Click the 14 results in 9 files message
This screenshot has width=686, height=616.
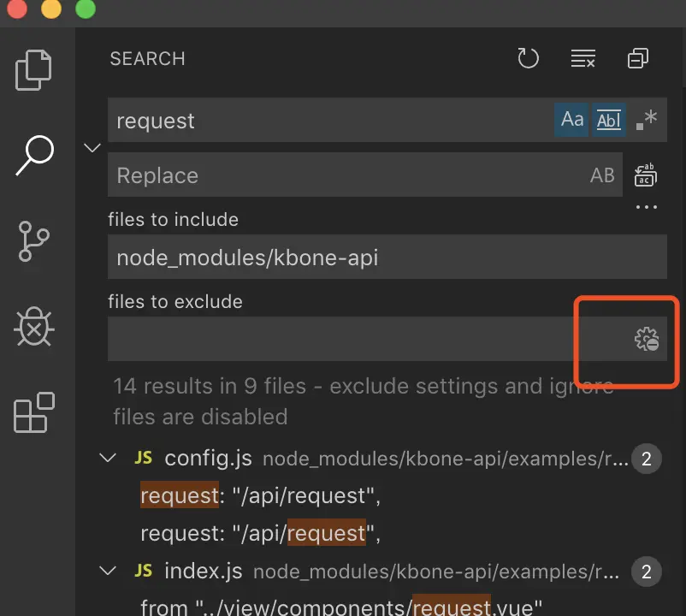pyautogui.click(x=364, y=401)
